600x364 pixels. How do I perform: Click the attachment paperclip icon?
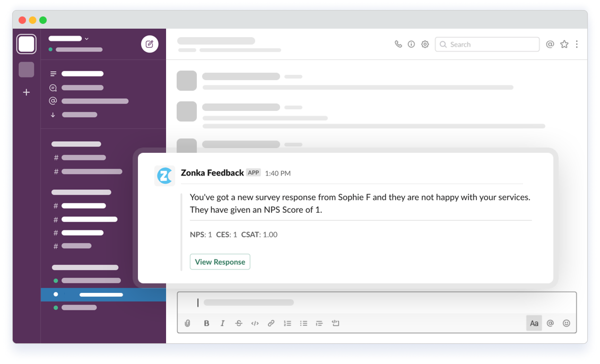click(x=187, y=324)
